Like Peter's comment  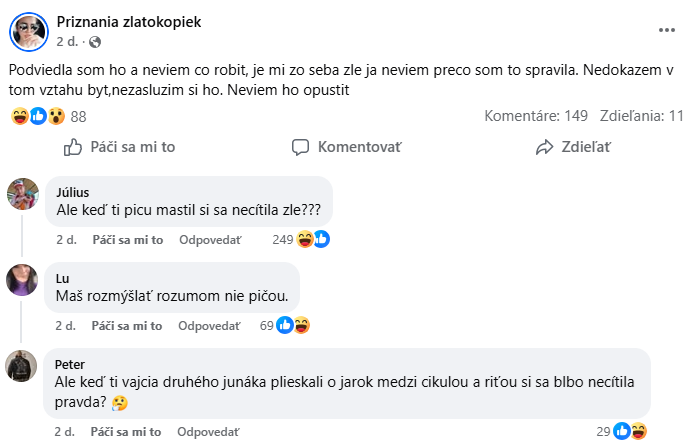click(127, 431)
